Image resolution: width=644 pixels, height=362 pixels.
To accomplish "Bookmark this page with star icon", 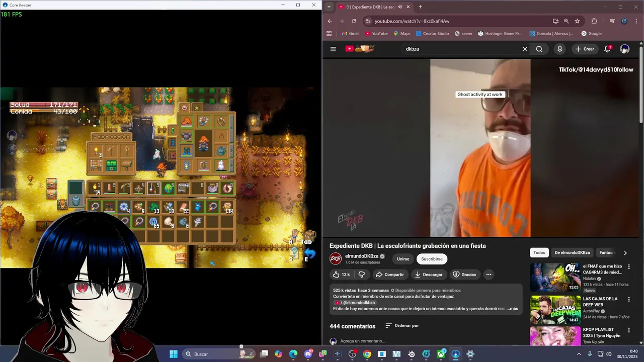I will (577, 21).
